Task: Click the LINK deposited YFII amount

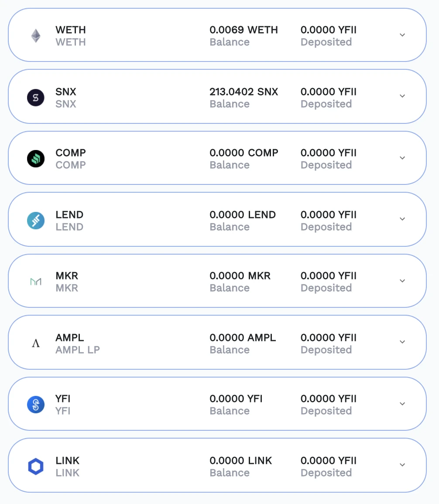Action: 328,460
